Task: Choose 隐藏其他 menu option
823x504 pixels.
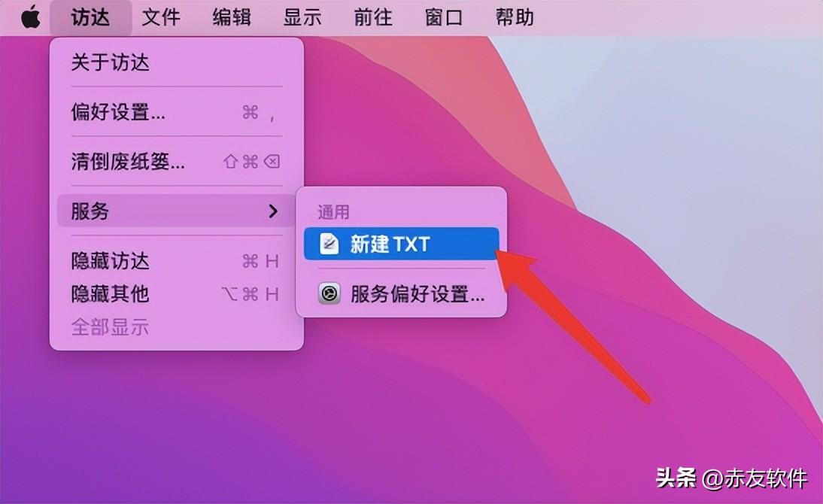Action: click(x=110, y=294)
